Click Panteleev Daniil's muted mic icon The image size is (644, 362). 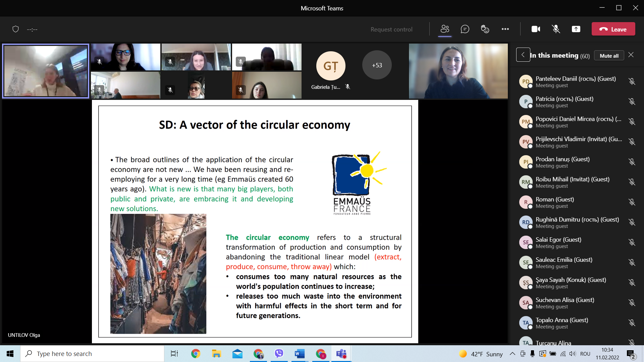[632, 81]
